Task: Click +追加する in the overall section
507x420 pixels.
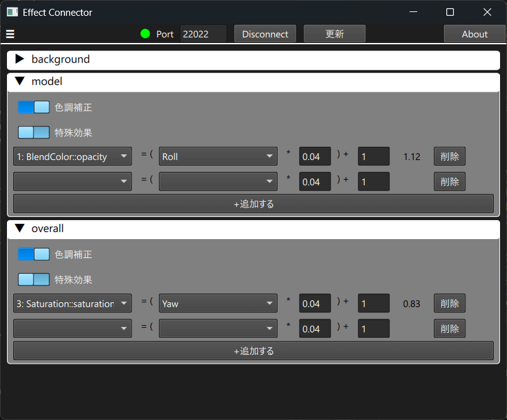Action: pos(253,350)
